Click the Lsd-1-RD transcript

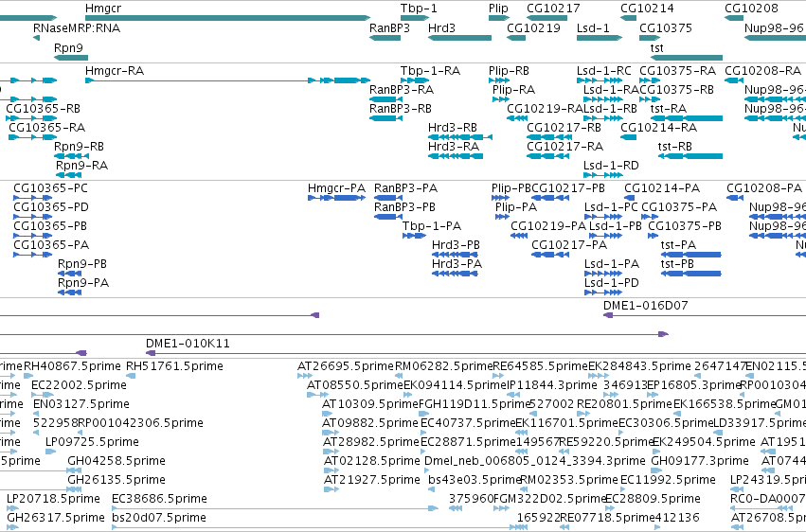tap(602, 175)
